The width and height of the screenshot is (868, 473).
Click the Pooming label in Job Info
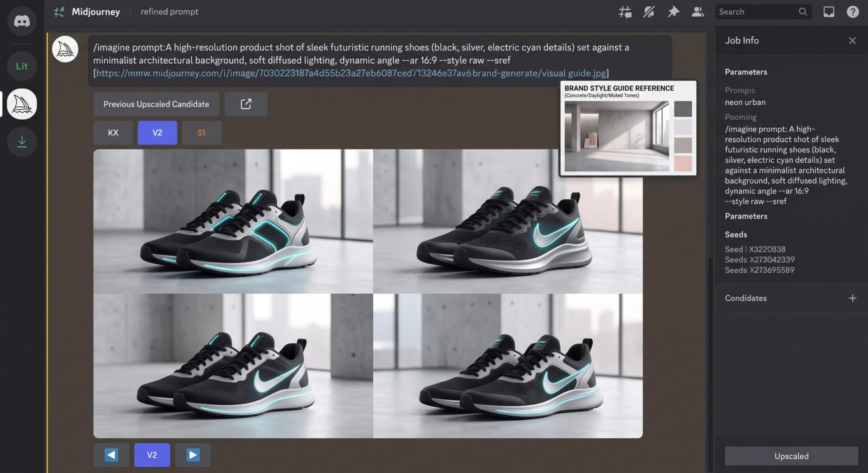coord(740,117)
